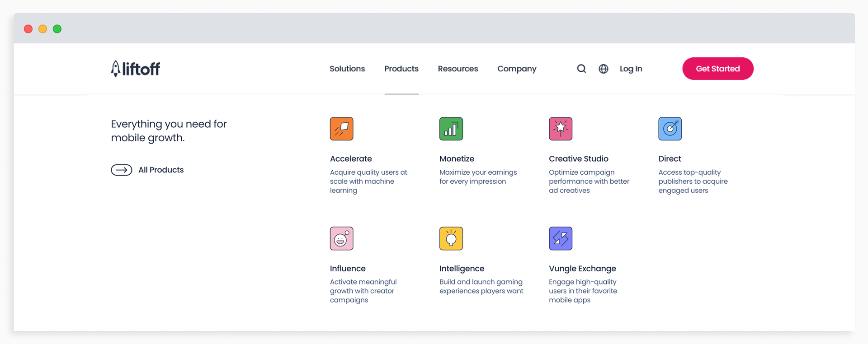Click the blue Direct target icon

coord(670,129)
